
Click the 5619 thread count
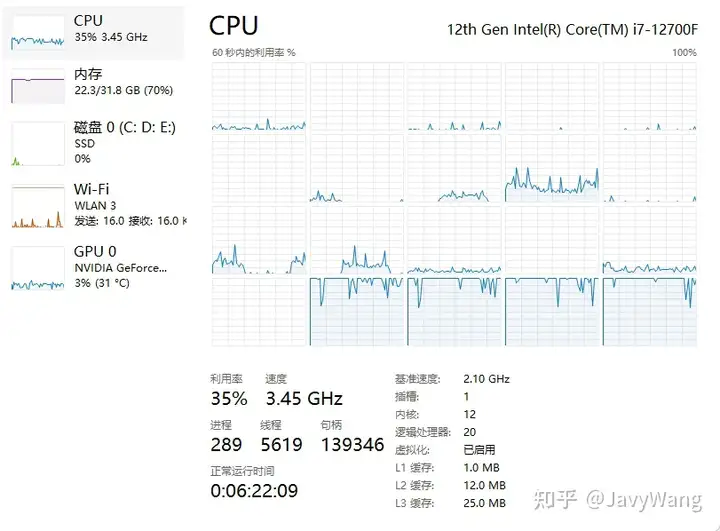(281, 444)
